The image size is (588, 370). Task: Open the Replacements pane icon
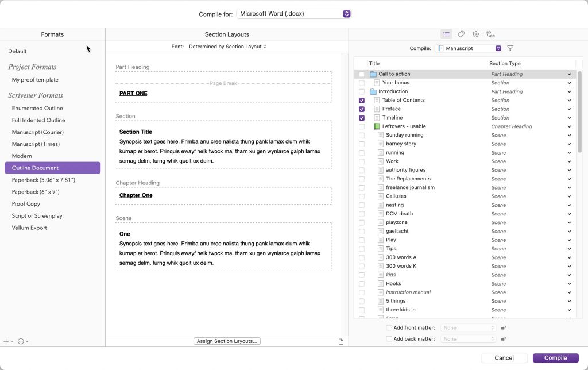490,34
